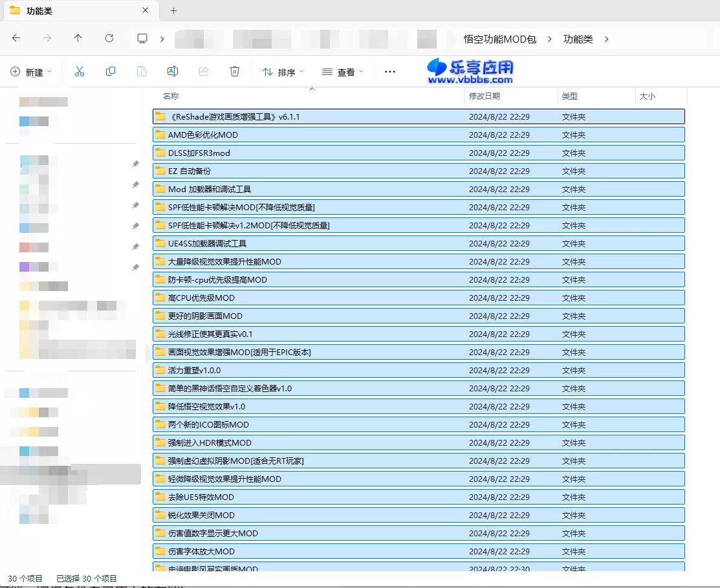Click 悟空功能MOD包 in the breadcrumb path
The width and height of the screenshot is (720, 588).
pos(500,39)
